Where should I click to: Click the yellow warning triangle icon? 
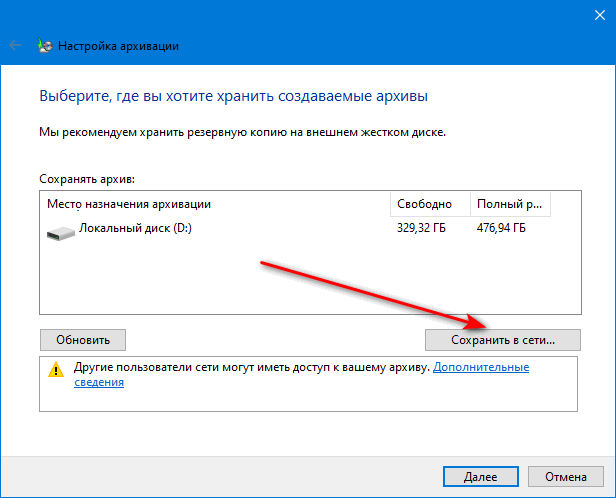[55, 369]
